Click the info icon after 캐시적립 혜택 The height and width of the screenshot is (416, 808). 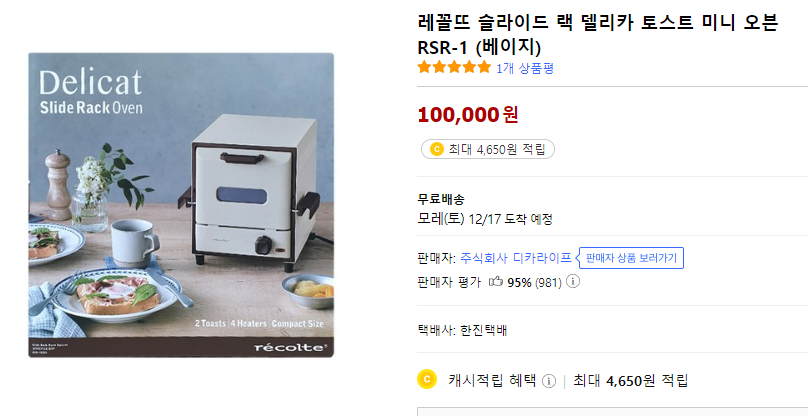[549, 381]
